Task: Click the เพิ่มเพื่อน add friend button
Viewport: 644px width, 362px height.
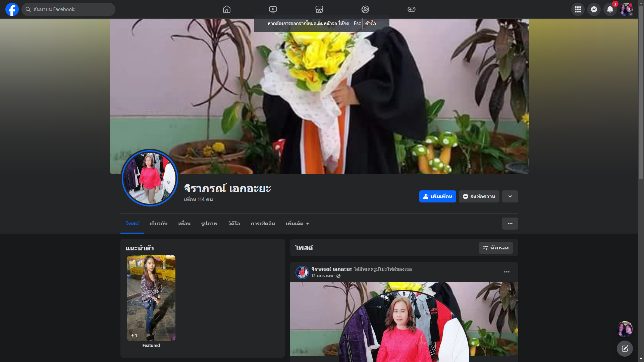Action: pyautogui.click(x=437, y=196)
